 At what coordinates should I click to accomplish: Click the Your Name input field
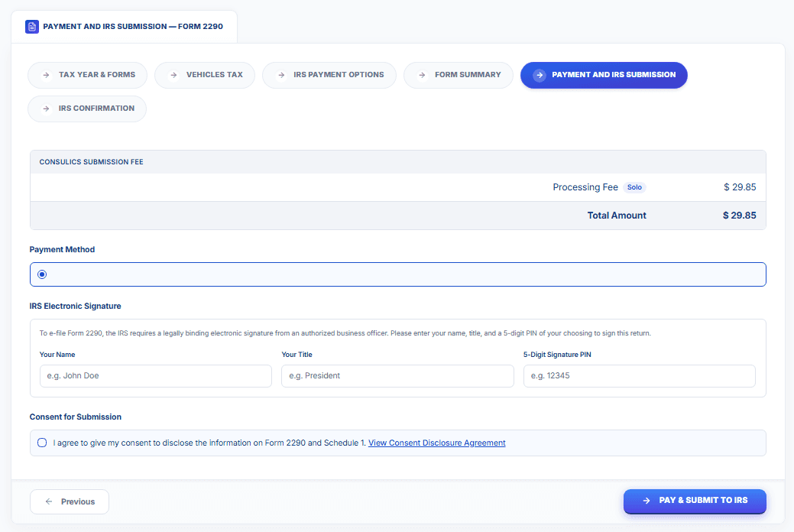(155, 376)
